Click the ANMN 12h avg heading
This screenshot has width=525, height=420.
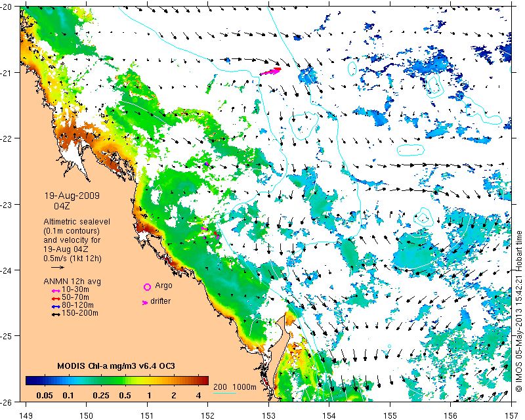pyautogui.click(x=72, y=282)
